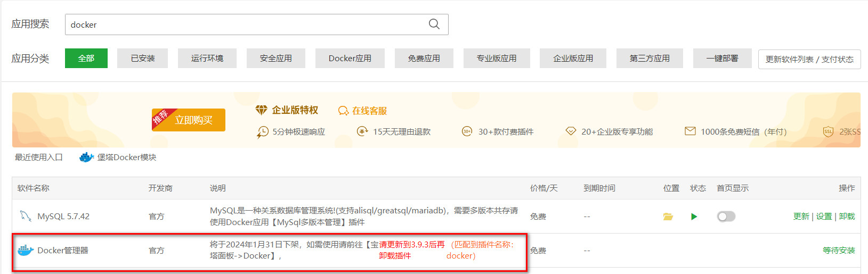Open MySQL folder location icon
Viewport: 868px width, 274px height.
click(x=668, y=217)
